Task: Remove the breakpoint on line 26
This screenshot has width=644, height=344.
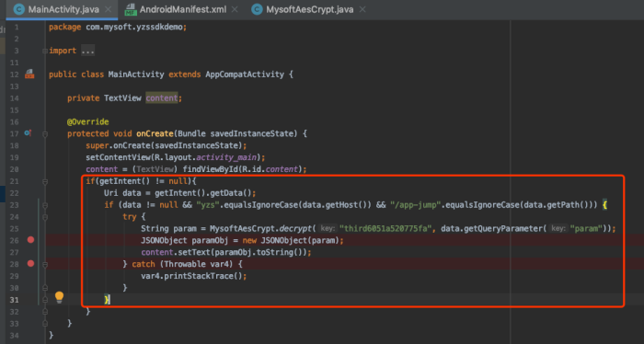Action: [x=30, y=240]
